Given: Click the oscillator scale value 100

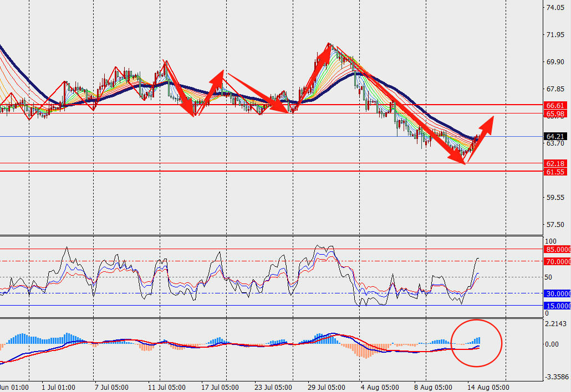Looking at the screenshot, I should pyautogui.click(x=550, y=241).
